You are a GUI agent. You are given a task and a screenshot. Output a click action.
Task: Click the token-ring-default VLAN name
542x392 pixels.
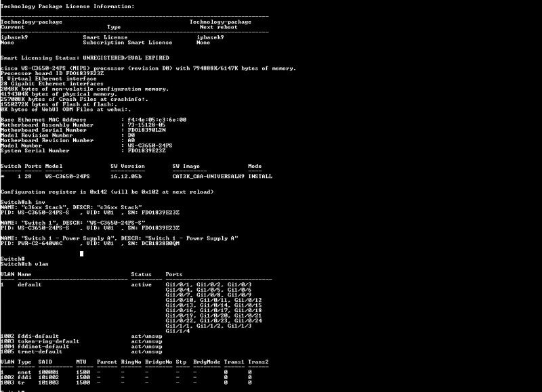tap(48, 341)
